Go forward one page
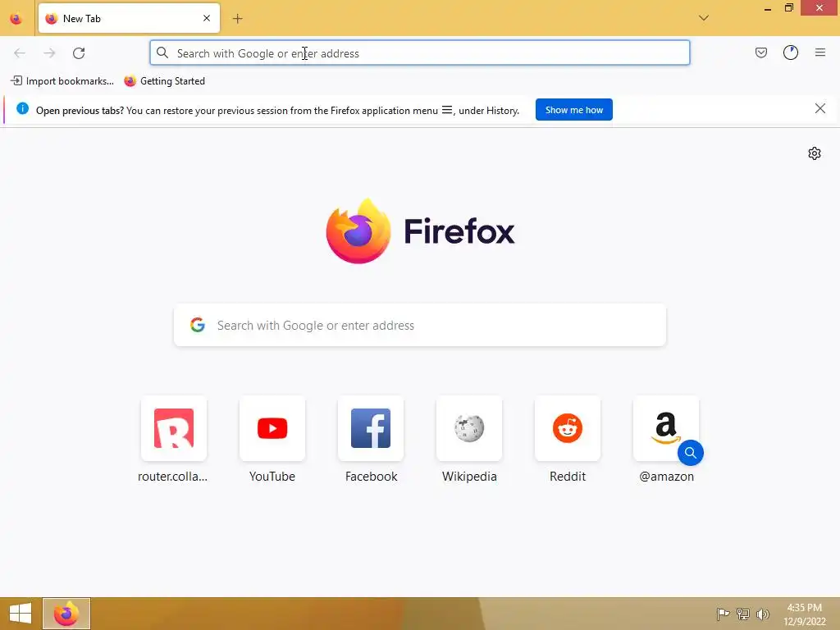Screen dimensions: 840x630 [49, 52]
